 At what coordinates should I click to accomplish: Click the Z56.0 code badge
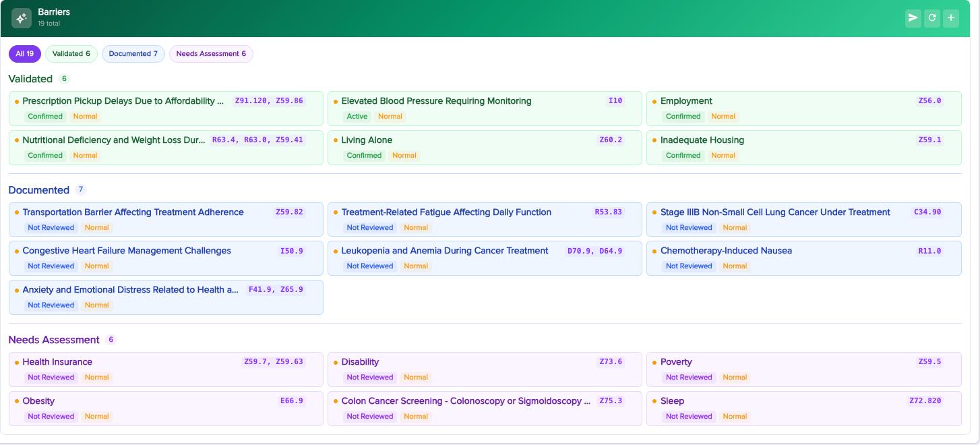point(929,101)
